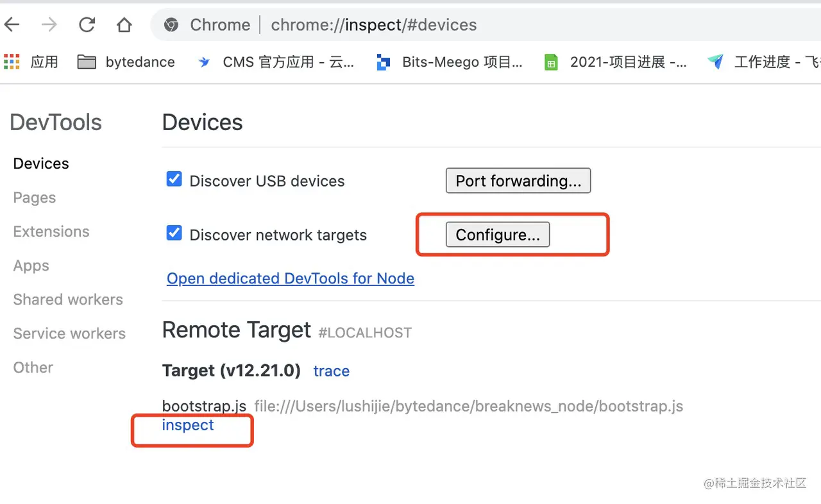Click the Port forwarding button
The height and width of the screenshot is (504, 821).
(x=518, y=181)
